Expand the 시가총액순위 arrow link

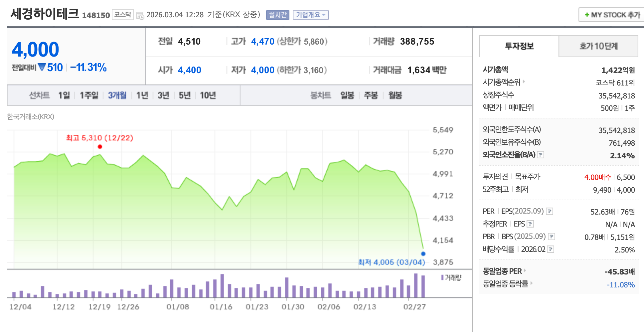click(524, 82)
